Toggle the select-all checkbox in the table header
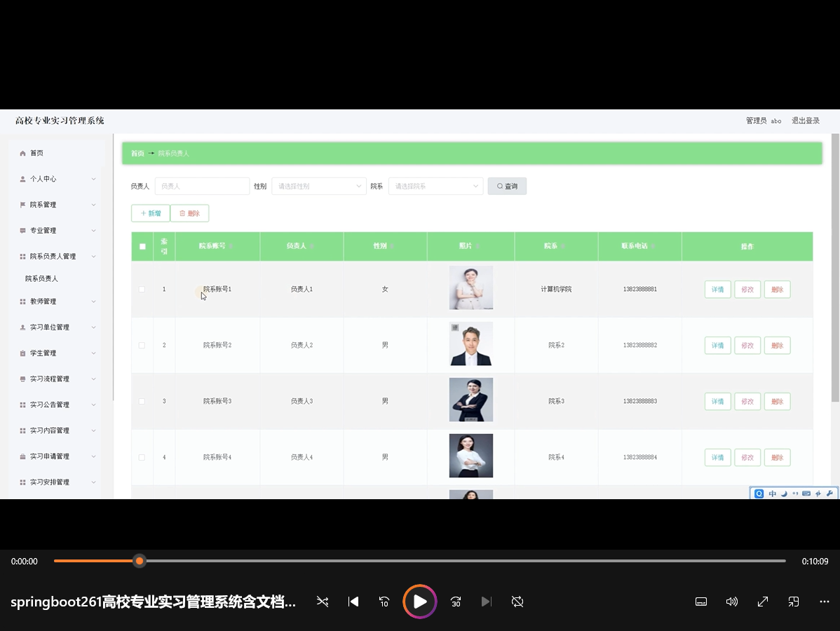The width and height of the screenshot is (840, 631). [x=142, y=246]
